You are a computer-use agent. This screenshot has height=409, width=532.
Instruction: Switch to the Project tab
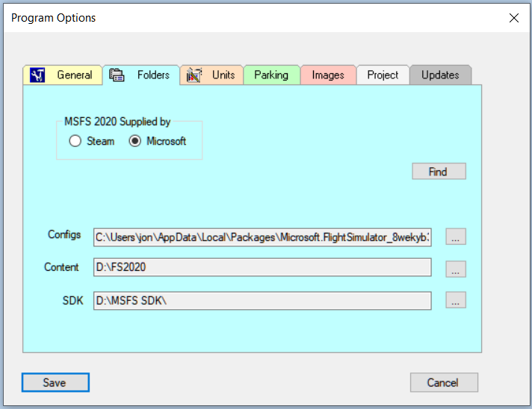coord(383,75)
